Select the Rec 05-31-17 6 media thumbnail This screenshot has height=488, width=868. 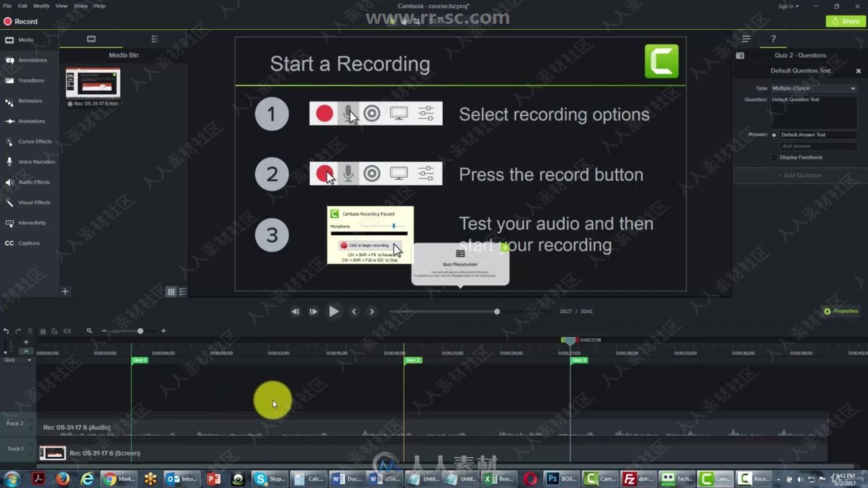(x=93, y=83)
